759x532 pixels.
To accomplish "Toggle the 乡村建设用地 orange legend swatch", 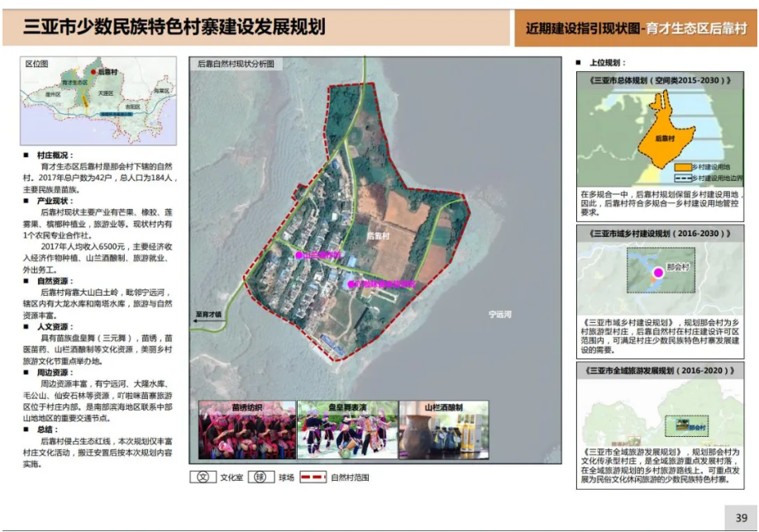I will [x=683, y=167].
